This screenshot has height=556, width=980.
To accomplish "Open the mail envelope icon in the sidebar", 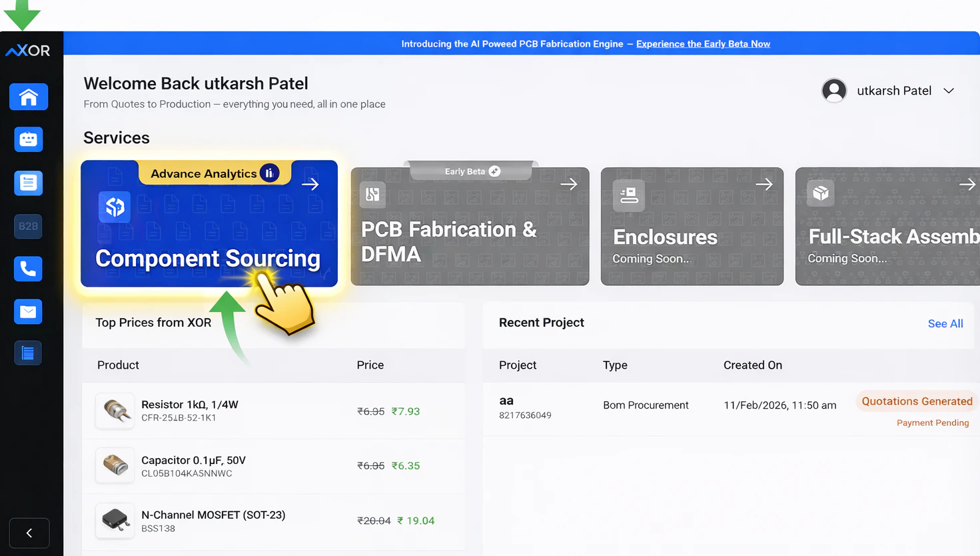I will [28, 311].
